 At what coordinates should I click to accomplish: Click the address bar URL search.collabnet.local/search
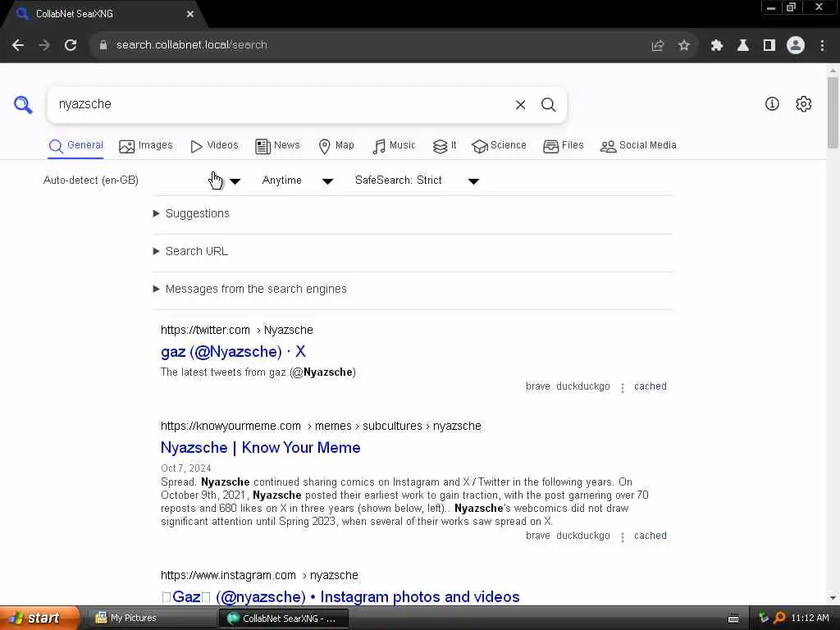[192, 45]
